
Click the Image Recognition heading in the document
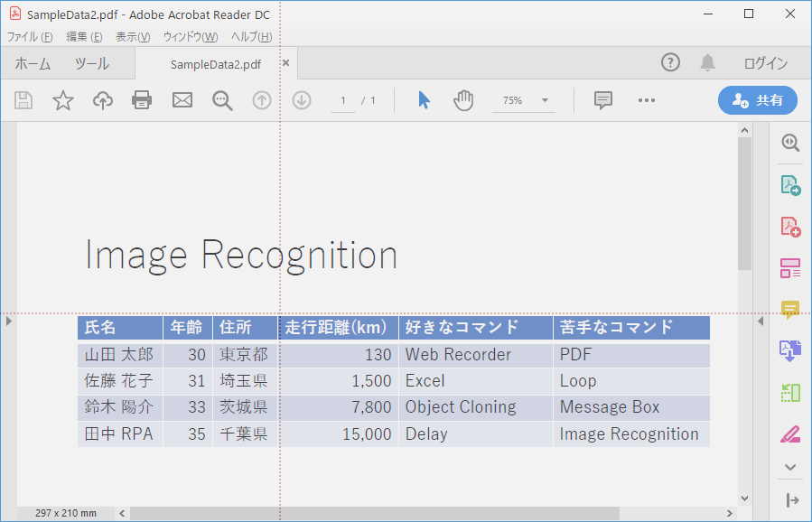pos(241,256)
